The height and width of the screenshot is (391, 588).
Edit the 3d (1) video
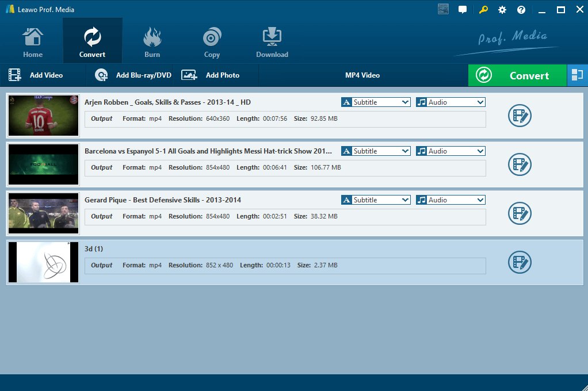[x=520, y=262]
